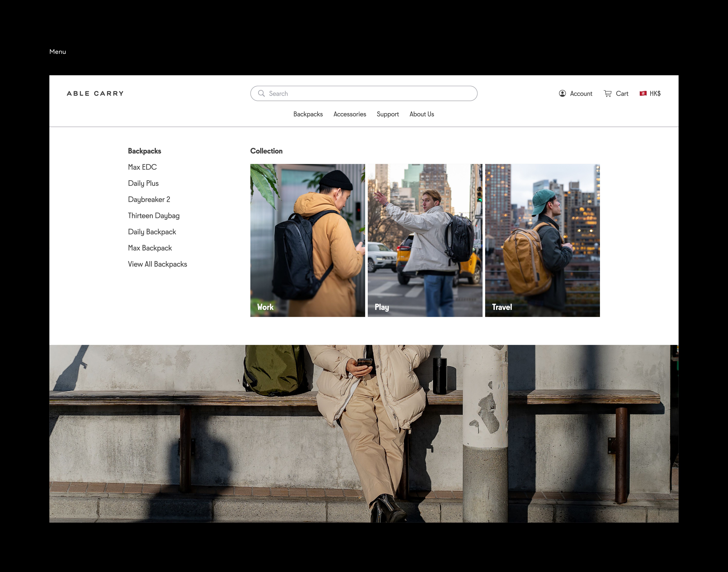Click the Able Carry logo
The height and width of the screenshot is (572, 728).
point(95,93)
